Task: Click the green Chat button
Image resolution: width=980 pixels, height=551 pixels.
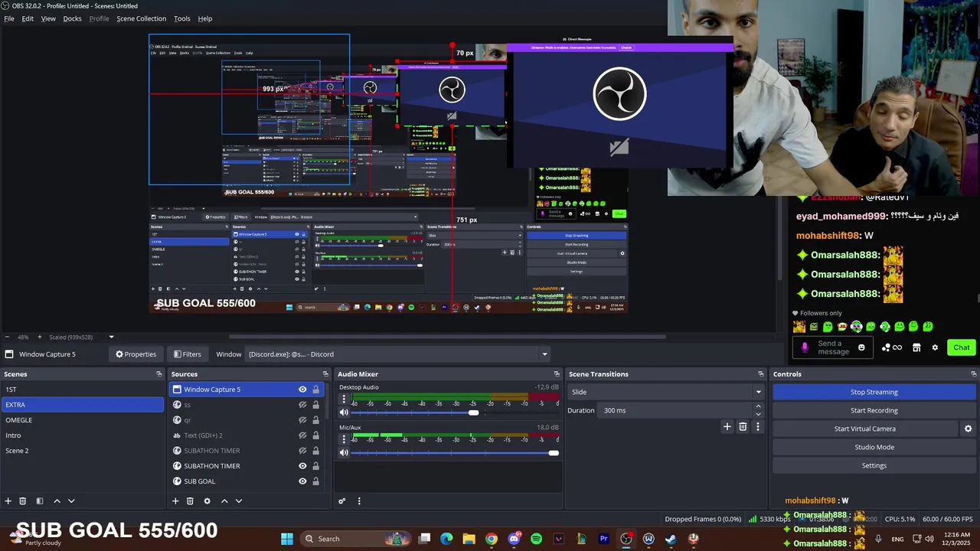Action: click(x=962, y=347)
